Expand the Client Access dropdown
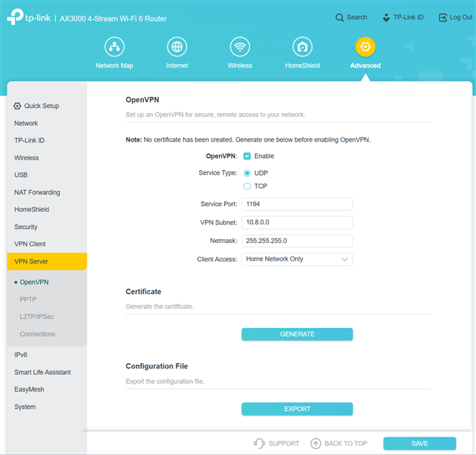Screen dimensions: 476x455 pyautogui.click(x=297, y=259)
